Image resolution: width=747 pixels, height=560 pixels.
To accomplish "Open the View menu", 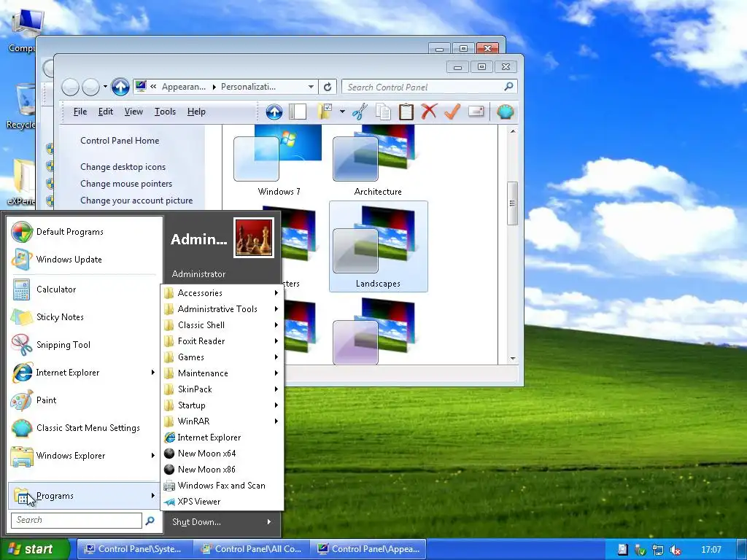I will tap(133, 112).
